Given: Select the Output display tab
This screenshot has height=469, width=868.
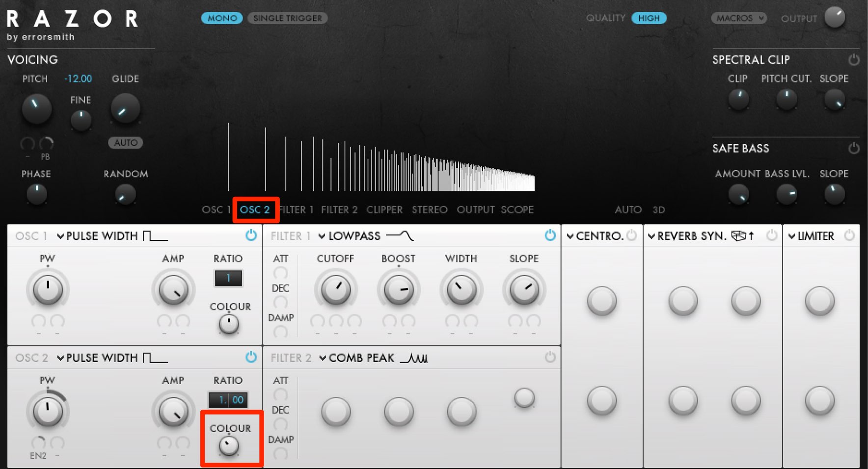Looking at the screenshot, I should 476,209.
